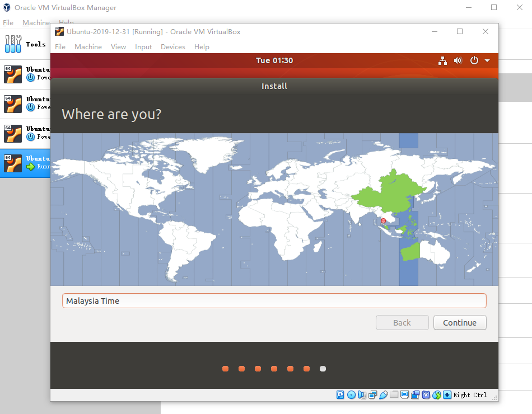This screenshot has width=532, height=414.
Task: Click the Malaysia Time location field
Action: [x=274, y=301]
